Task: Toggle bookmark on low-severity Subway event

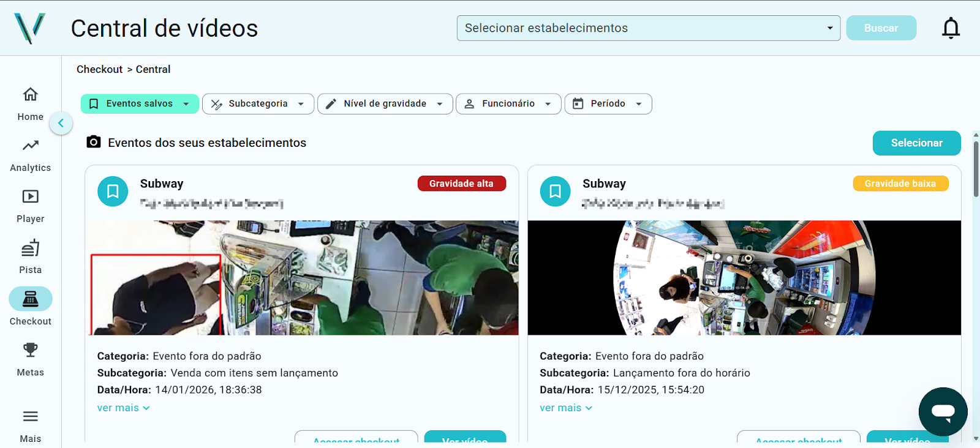Action: click(555, 192)
